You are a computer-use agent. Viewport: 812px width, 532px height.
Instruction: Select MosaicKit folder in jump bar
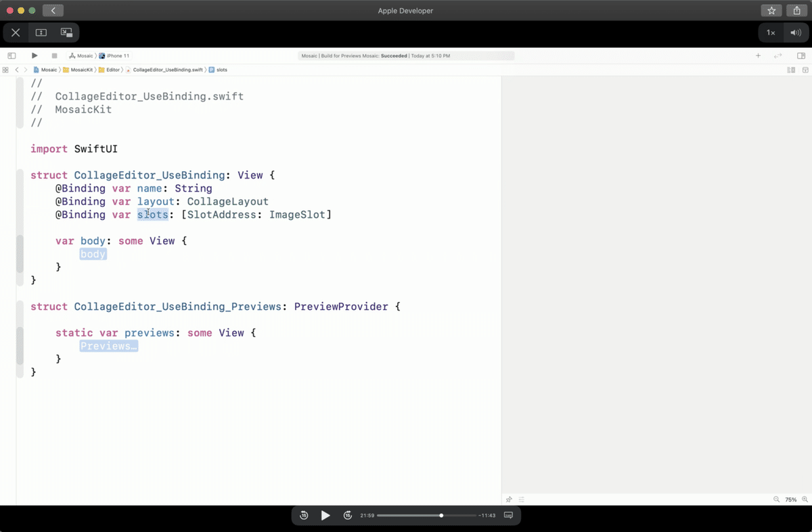point(78,70)
